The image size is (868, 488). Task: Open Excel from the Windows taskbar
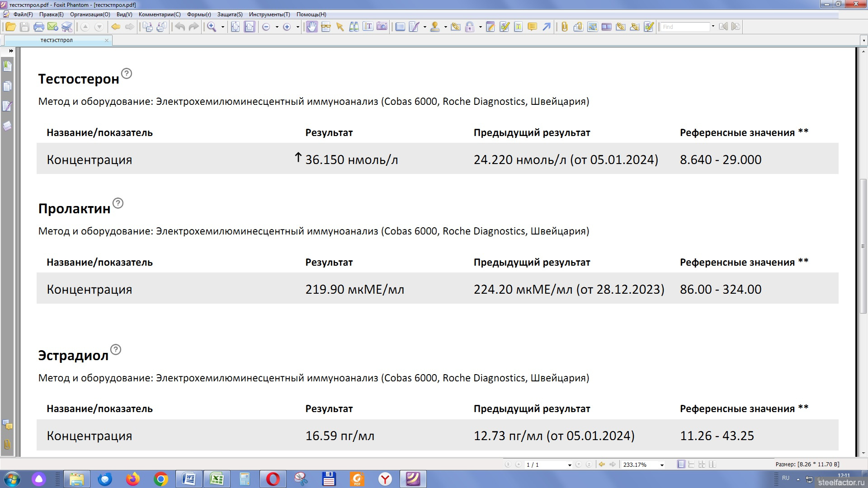point(217,479)
